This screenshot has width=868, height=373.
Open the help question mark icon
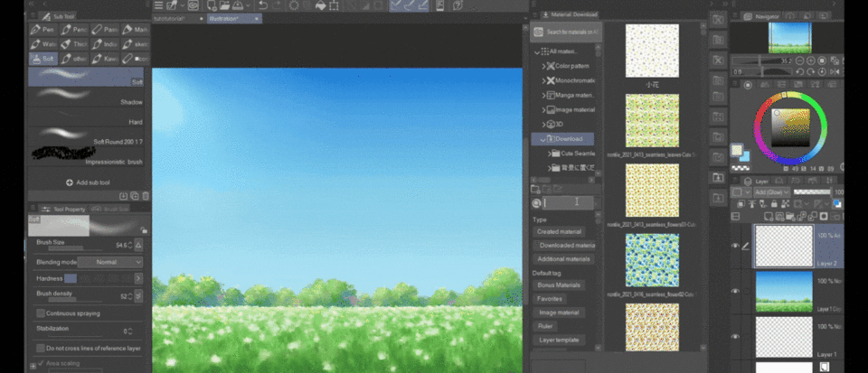[458, 5]
